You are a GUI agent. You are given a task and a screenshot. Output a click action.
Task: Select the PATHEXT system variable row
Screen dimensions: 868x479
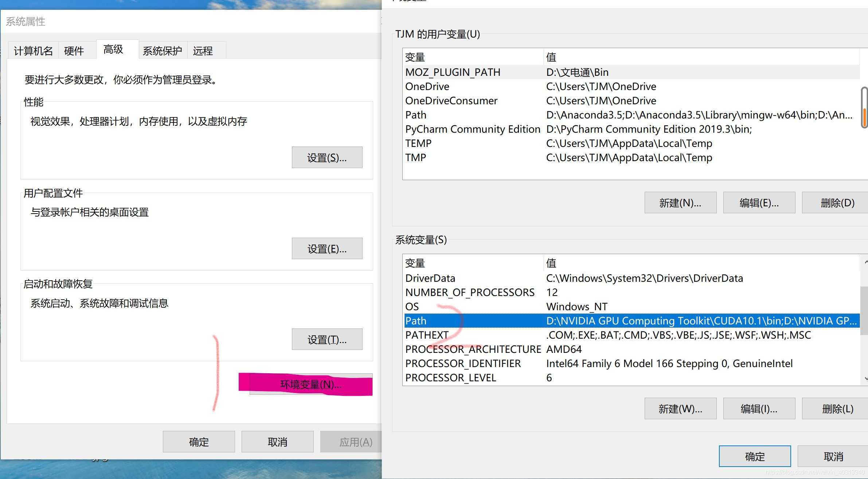tap(632, 335)
